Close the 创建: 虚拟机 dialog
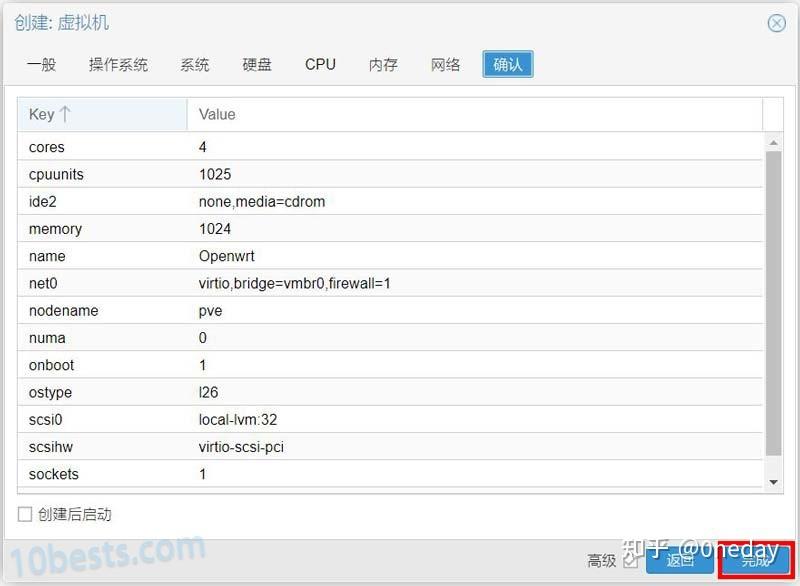This screenshot has height=586, width=800. (x=776, y=24)
